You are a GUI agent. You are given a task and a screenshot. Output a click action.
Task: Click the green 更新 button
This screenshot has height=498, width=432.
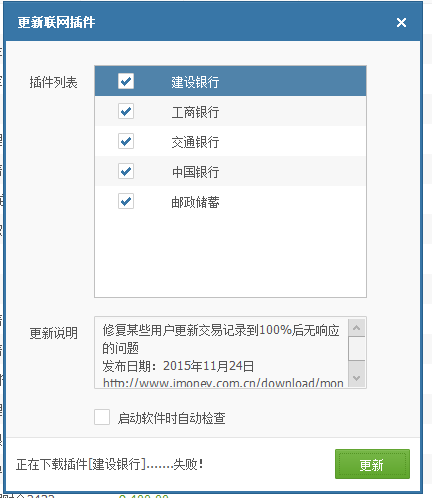[x=372, y=464]
